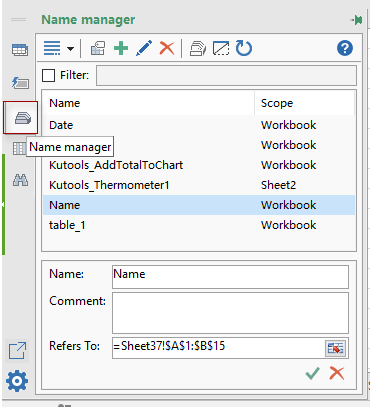Enable the Filter checkbox
The image size is (370, 407).
point(48,75)
